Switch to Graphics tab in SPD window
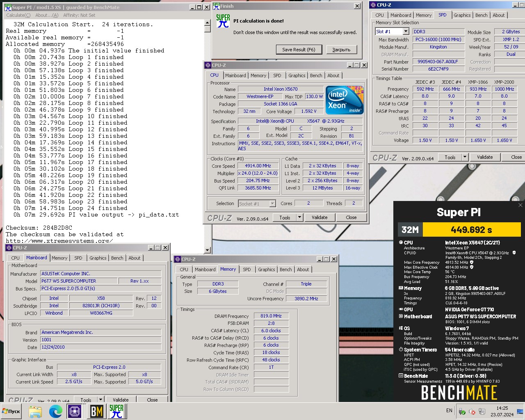Screen dimensions: 525x420 [x=462, y=15]
